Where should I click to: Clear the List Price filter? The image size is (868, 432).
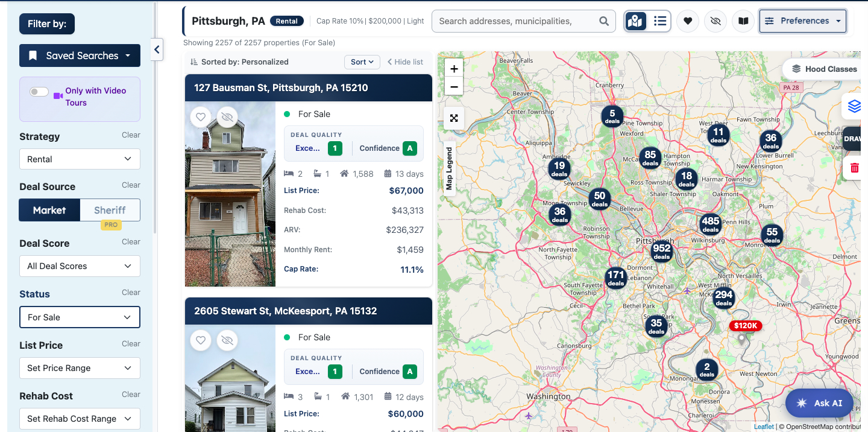click(x=131, y=344)
